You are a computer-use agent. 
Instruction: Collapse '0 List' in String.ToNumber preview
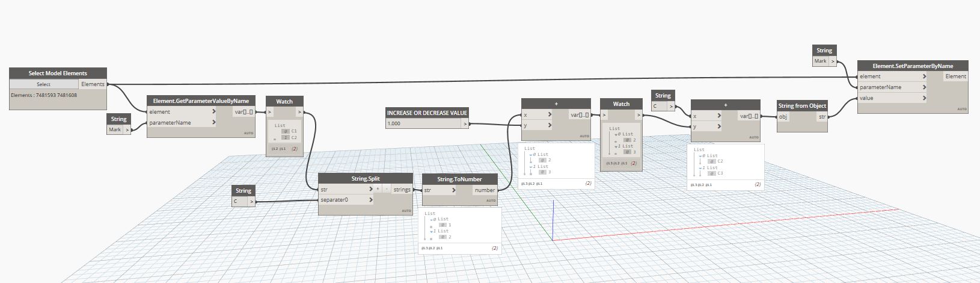click(432, 220)
